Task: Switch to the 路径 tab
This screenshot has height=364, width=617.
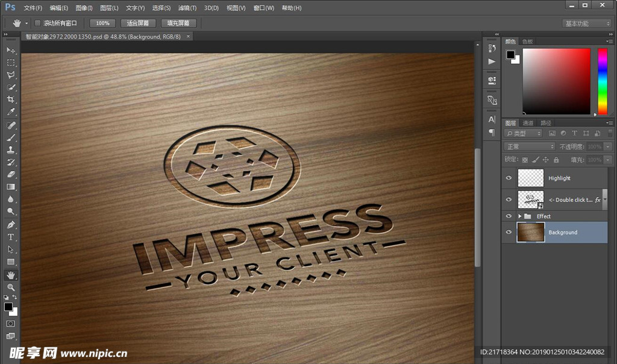Action: [x=546, y=123]
